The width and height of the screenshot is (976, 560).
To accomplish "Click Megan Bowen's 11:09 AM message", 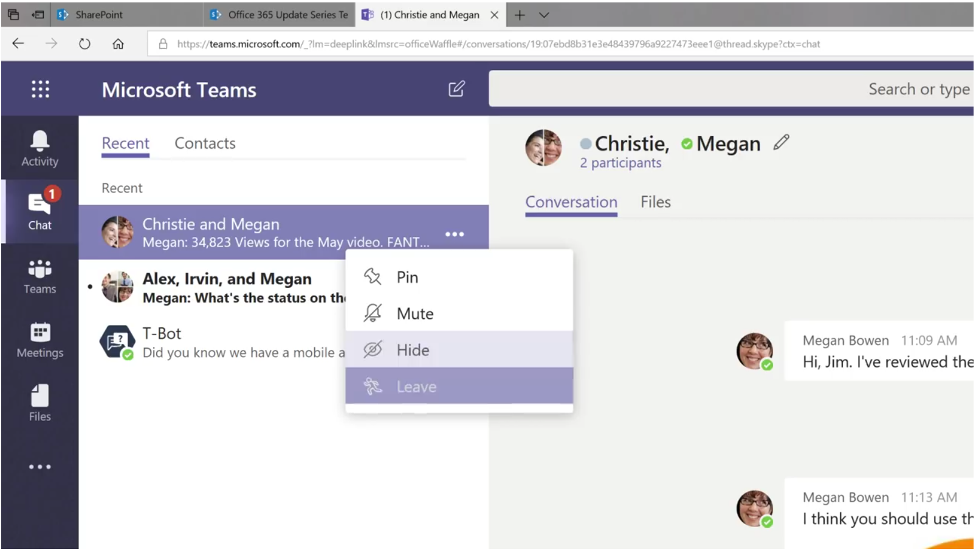I will point(879,351).
